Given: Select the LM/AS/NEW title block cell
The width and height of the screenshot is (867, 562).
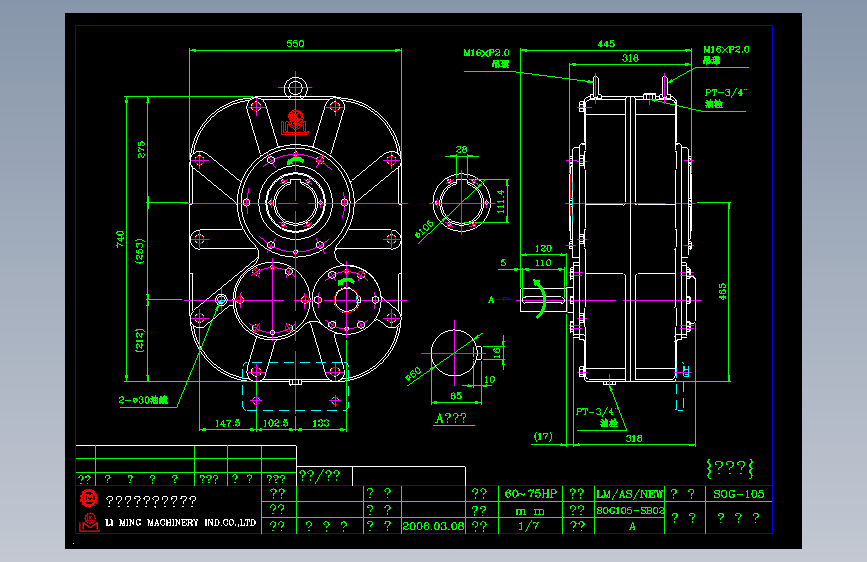Looking at the screenshot, I should coord(629,494).
